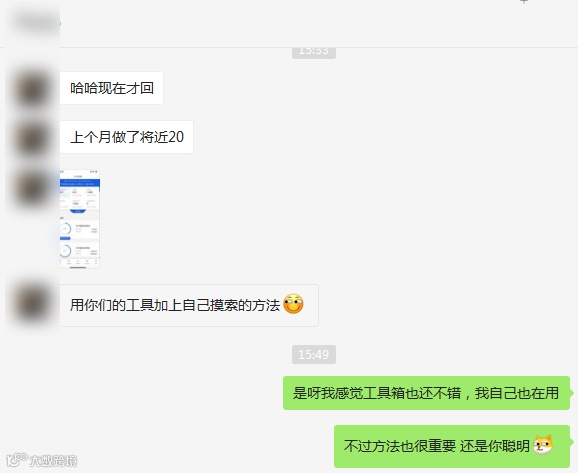
Task: Click the blurred contact name in header
Action: (37, 23)
